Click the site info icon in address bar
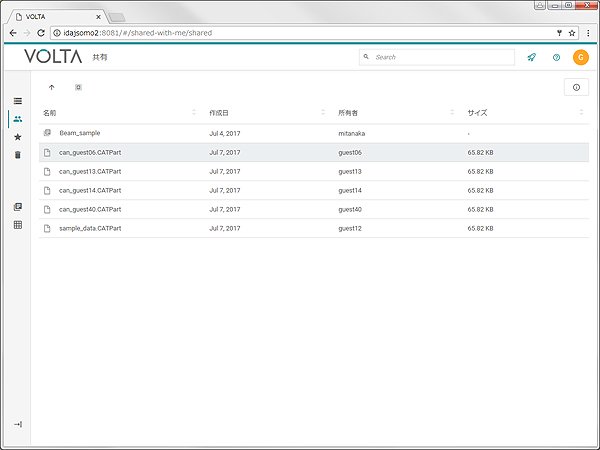 [x=57, y=33]
